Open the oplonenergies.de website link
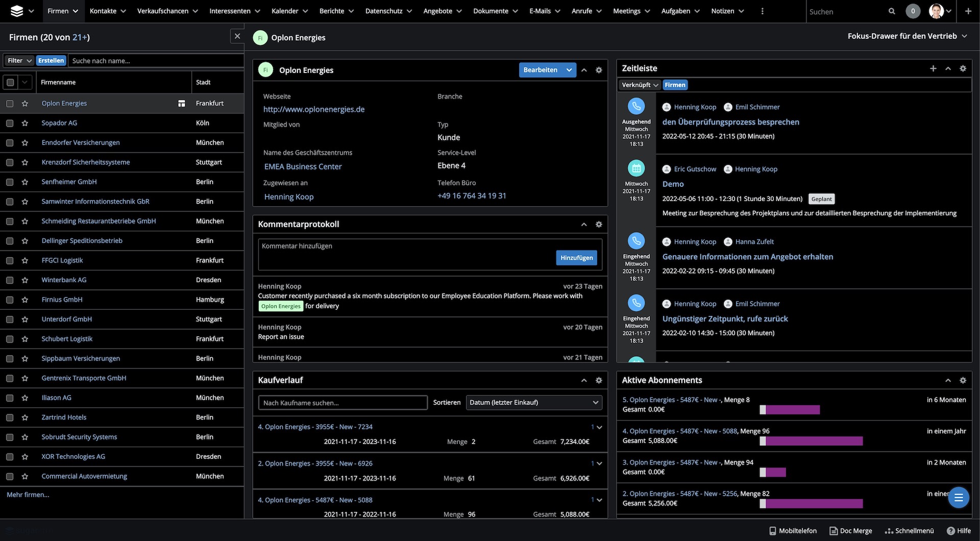This screenshot has width=980, height=541. click(314, 109)
